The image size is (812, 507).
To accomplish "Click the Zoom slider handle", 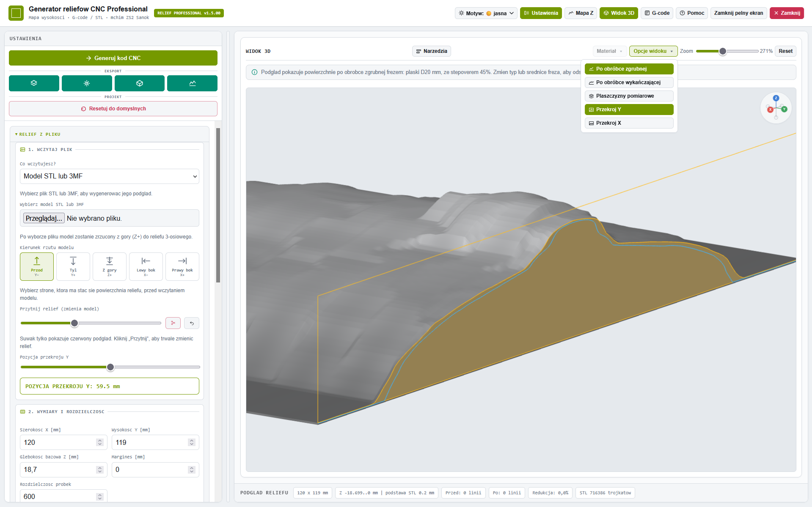I will pyautogui.click(x=723, y=51).
